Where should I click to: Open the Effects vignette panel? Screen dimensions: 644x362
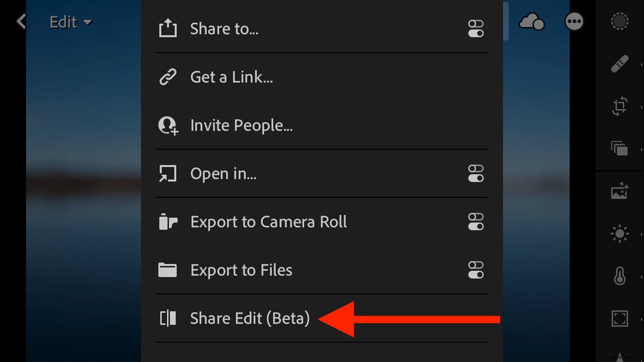619,318
